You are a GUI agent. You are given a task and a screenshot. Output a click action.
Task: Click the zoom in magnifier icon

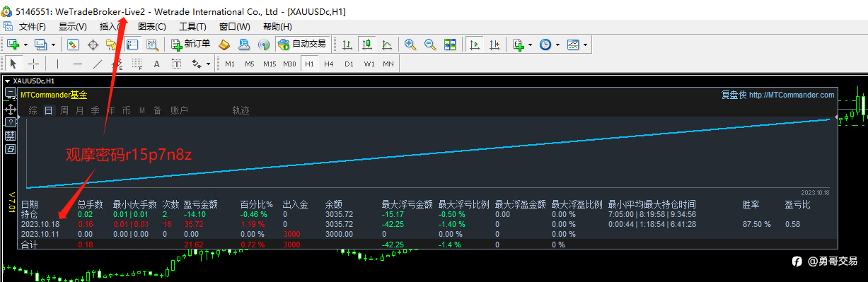point(410,44)
